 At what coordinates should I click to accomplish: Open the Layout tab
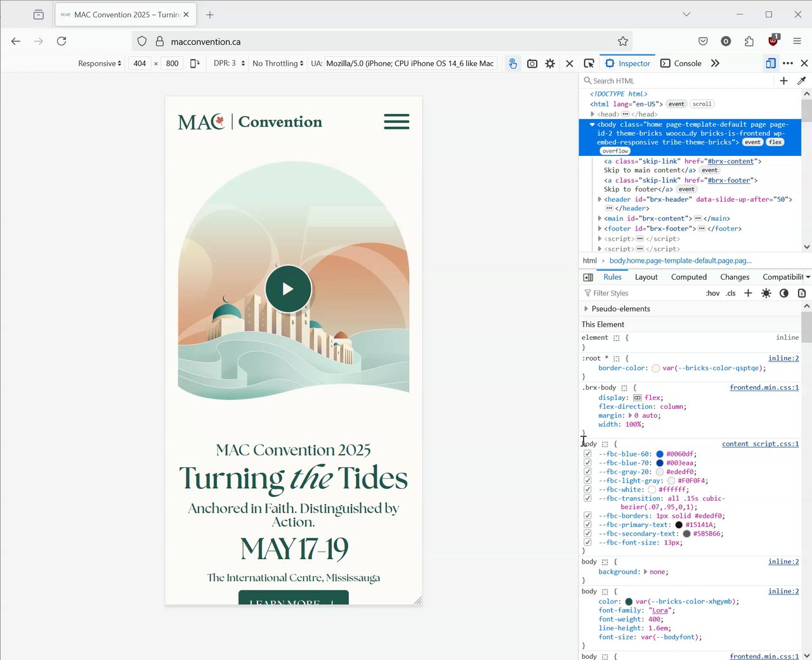tap(646, 277)
